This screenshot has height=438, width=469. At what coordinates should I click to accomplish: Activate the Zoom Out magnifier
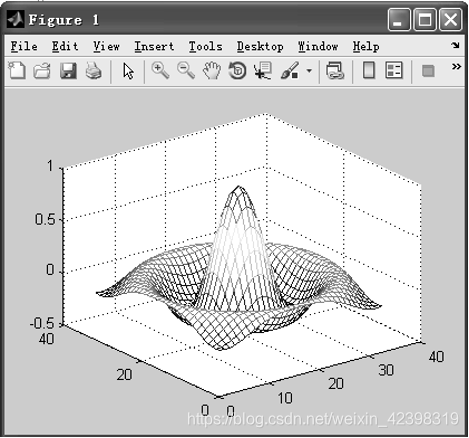(186, 71)
